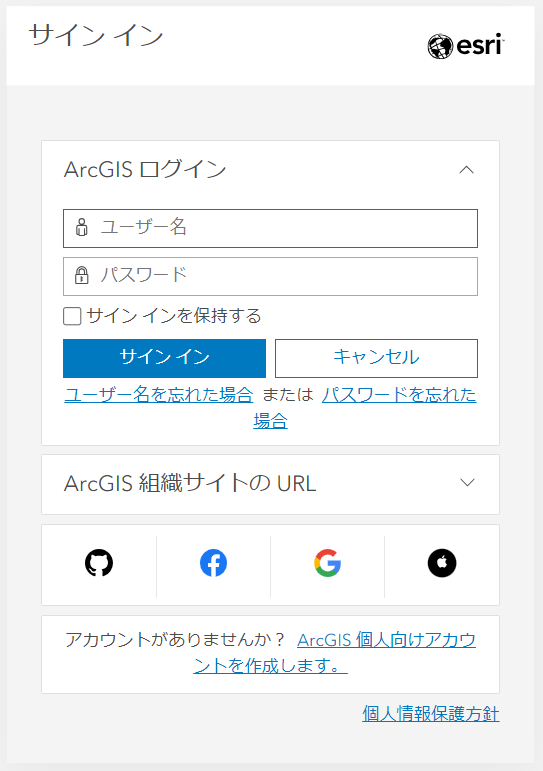543x771 pixels.
Task: Enable the サイン インを保持する checkbox
Action: (72, 316)
